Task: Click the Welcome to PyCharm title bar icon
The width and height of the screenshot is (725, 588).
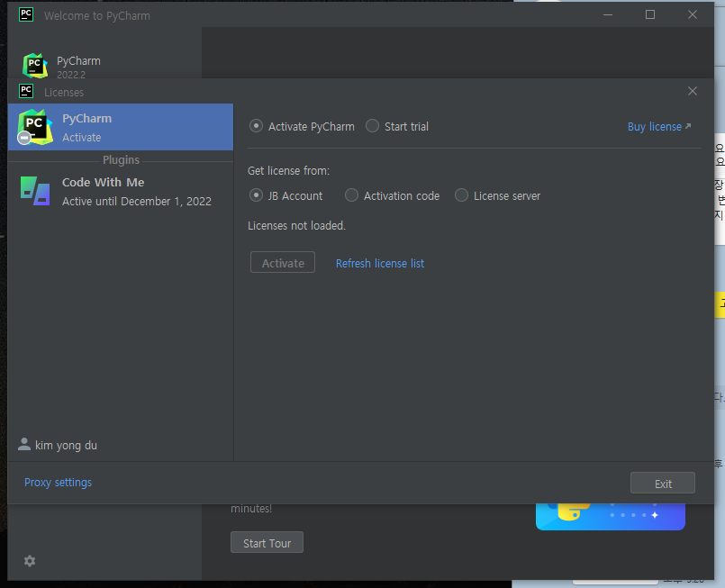Action: 26,14
